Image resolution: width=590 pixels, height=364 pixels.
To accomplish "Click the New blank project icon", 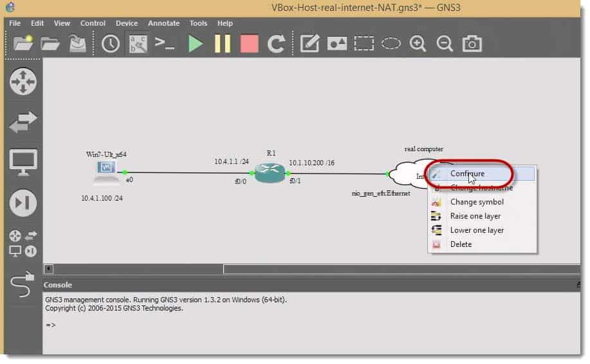I will pyautogui.click(x=23, y=44).
